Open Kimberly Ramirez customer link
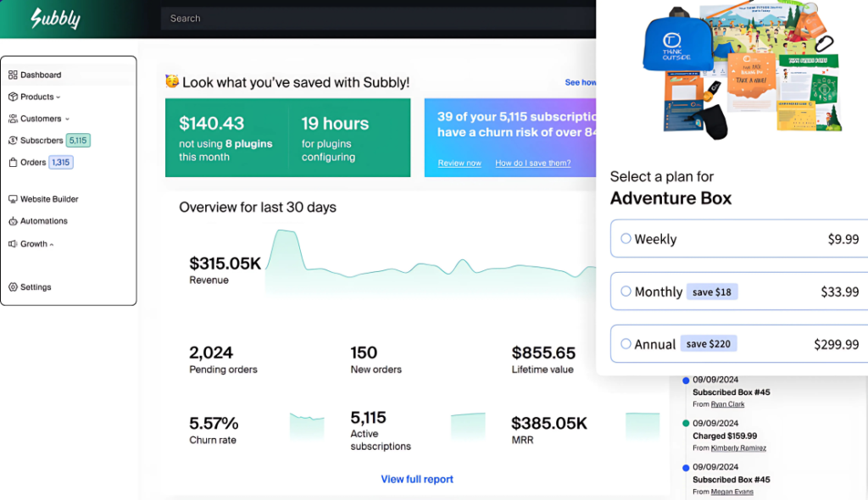This screenshot has height=500, width=868. [738, 448]
